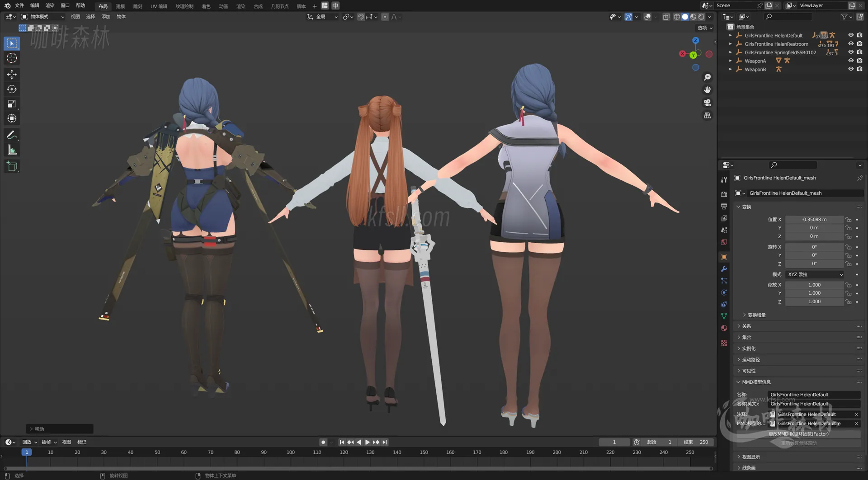Pick the Annotate tool

pyautogui.click(x=11, y=134)
